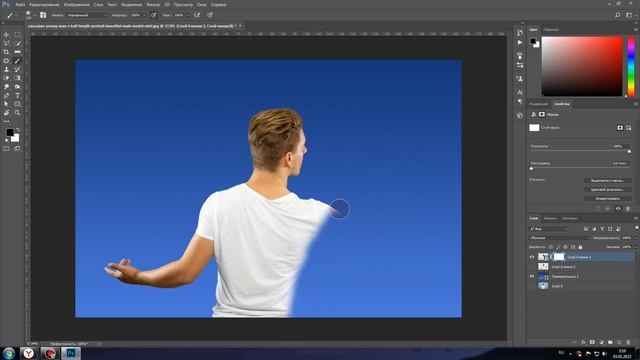
Task: Select the Rectangular Marquee tool
Action: click(x=17, y=35)
